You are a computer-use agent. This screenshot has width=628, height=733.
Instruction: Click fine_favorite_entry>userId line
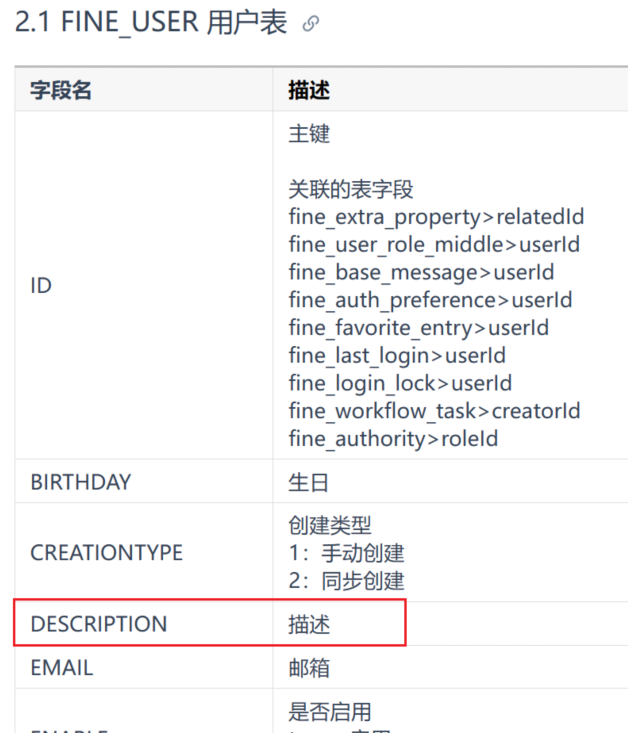click(419, 328)
